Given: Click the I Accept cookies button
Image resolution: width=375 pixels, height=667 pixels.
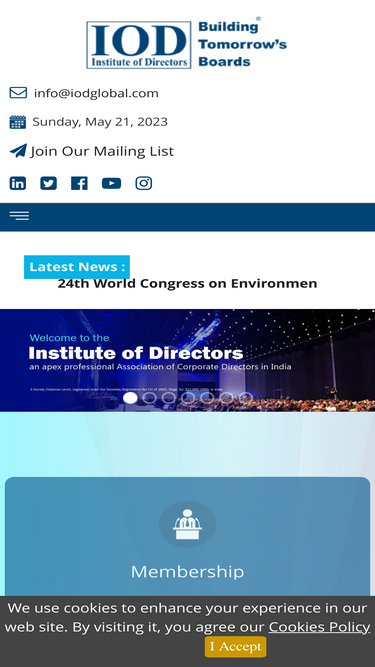Looking at the screenshot, I should [x=236, y=647].
